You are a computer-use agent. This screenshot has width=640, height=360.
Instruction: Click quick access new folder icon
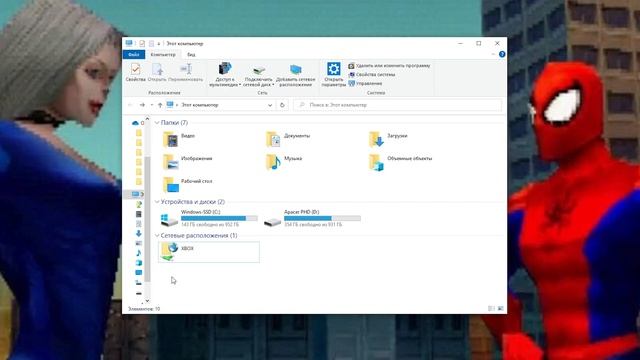[x=151, y=43]
